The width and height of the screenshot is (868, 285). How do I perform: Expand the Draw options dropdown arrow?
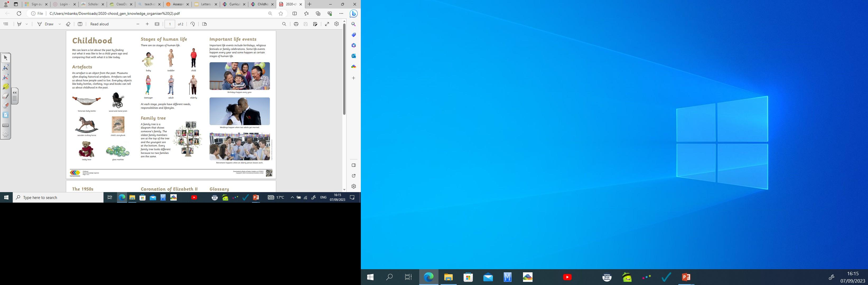click(x=60, y=24)
